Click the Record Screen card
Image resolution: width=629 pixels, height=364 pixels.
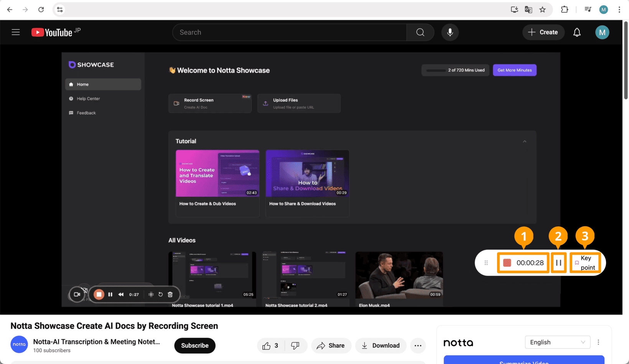click(210, 103)
